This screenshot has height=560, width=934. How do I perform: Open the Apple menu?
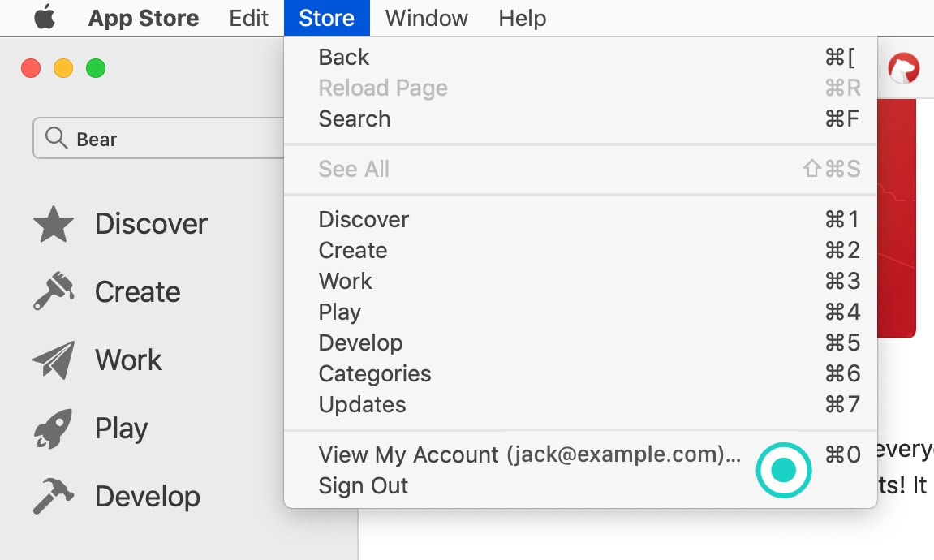point(45,18)
